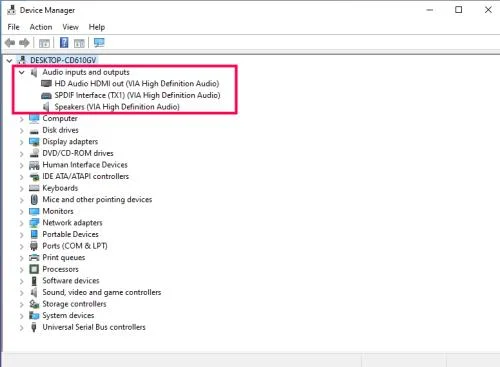Click the Human Interface Devices icon
This screenshot has width=500, height=367.
pyautogui.click(x=34, y=165)
